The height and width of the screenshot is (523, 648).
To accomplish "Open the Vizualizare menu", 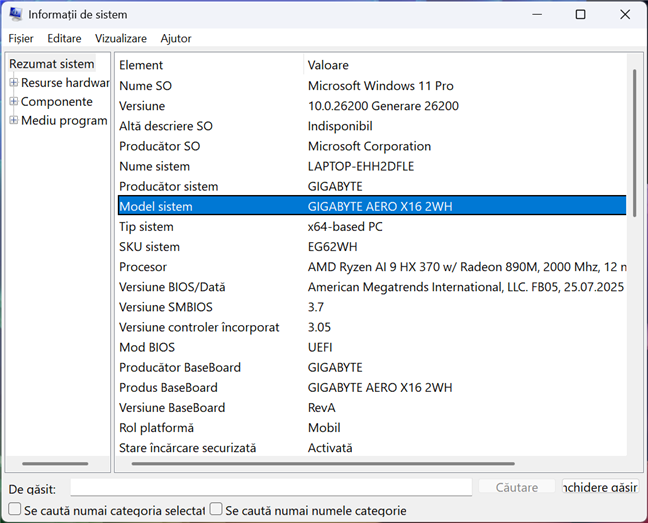I will pyautogui.click(x=121, y=38).
